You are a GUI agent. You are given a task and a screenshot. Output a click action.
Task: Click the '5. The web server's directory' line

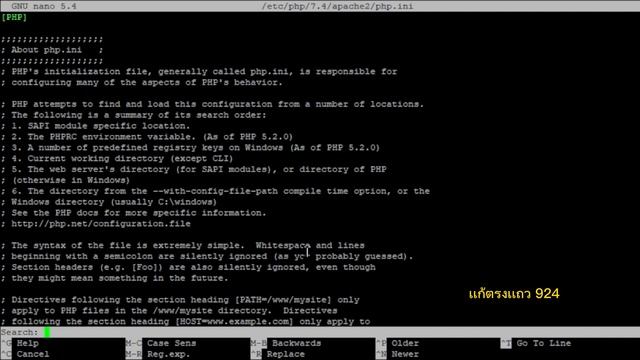tap(194, 169)
